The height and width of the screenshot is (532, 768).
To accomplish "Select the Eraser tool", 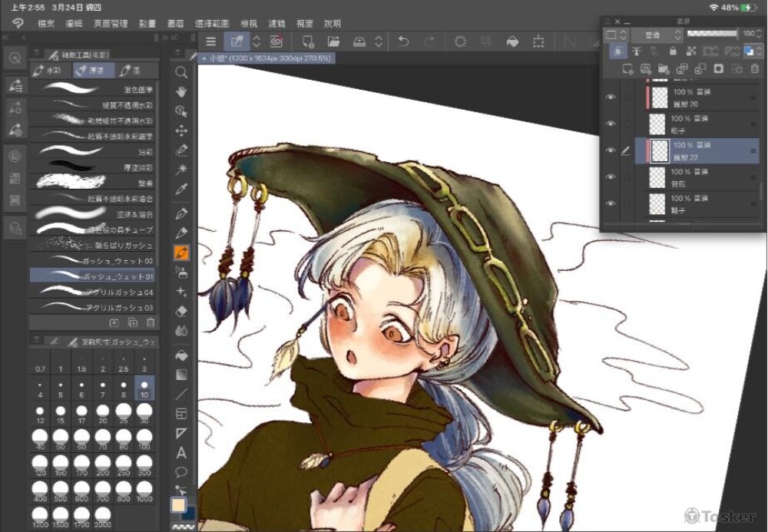I will tap(182, 312).
